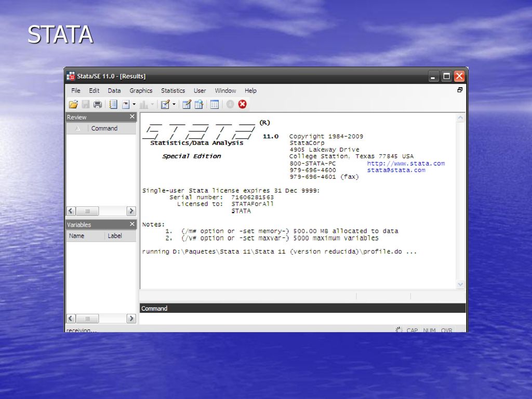Close the Review panel
Viewport: 532px width, 399px height.
pos(132,117)
